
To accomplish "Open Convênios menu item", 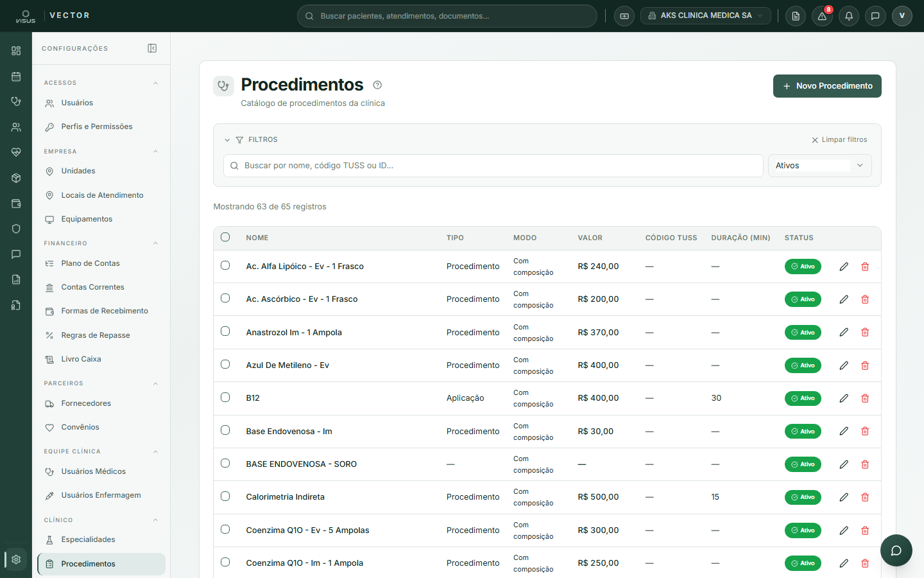I will click(x=101, y=427).
